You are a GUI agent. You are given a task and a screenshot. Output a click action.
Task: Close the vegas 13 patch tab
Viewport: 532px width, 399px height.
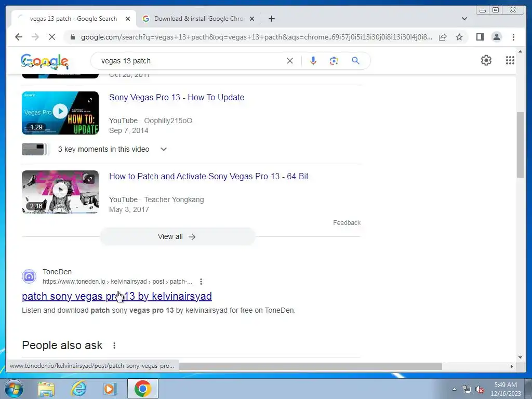click(x=128, y=19)
